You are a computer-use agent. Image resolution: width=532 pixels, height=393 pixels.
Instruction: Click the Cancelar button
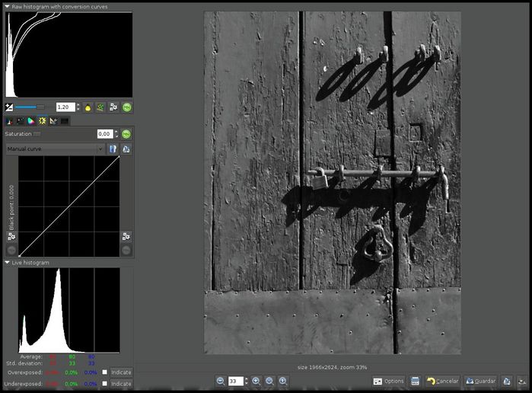(442, 381)
